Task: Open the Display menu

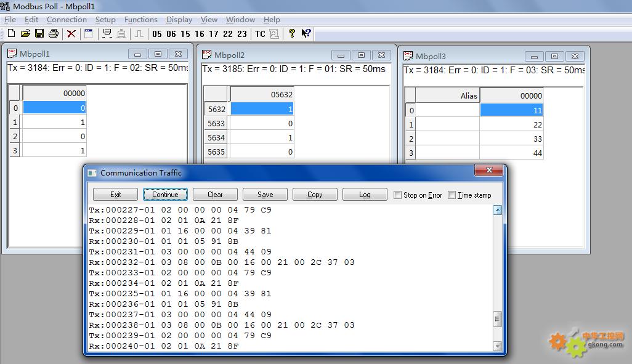Action: click(179, 19)
